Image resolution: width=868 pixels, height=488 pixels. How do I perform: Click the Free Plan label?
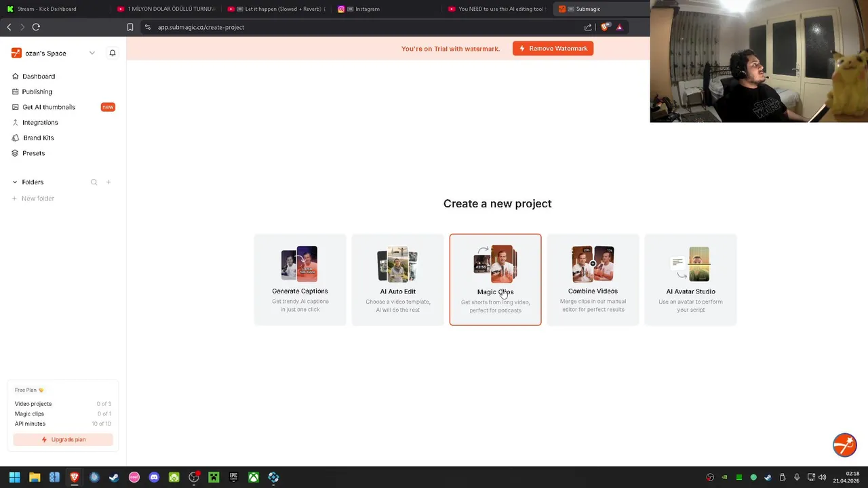29,390
